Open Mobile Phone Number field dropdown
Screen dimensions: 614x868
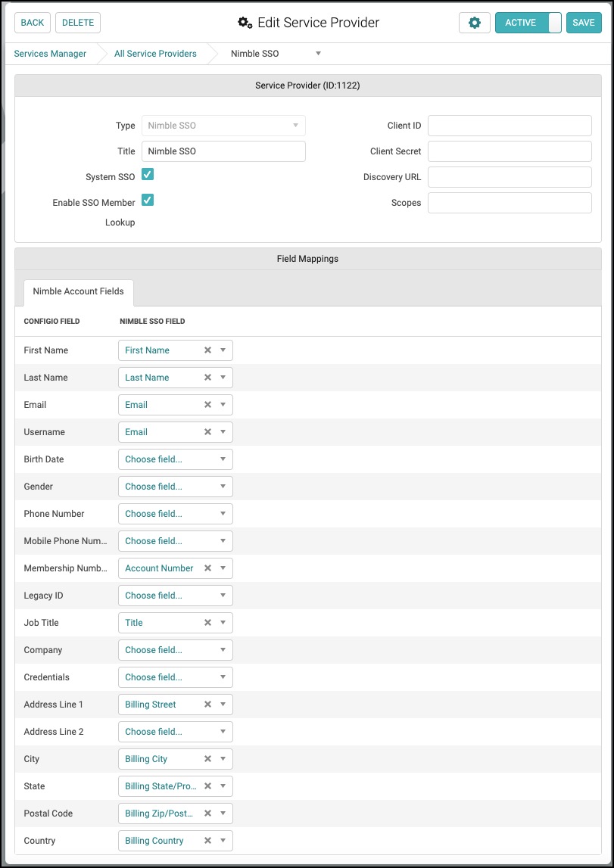coord(176,541)
